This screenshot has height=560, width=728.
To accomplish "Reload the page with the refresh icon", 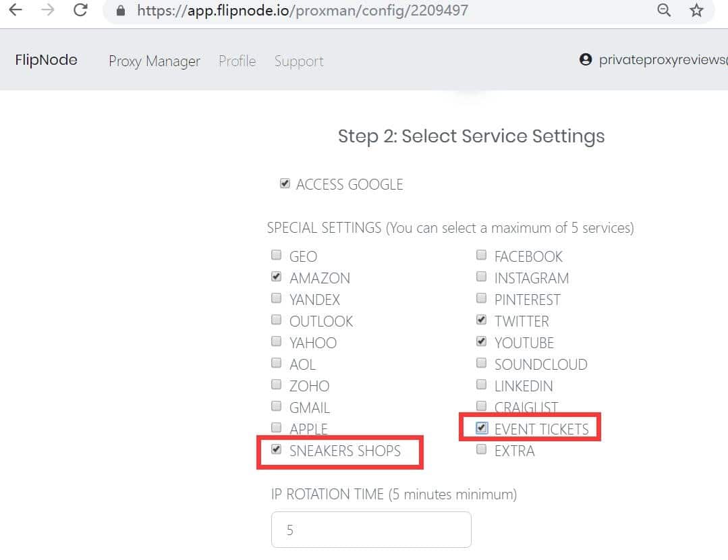I will [x=80, y=9].
